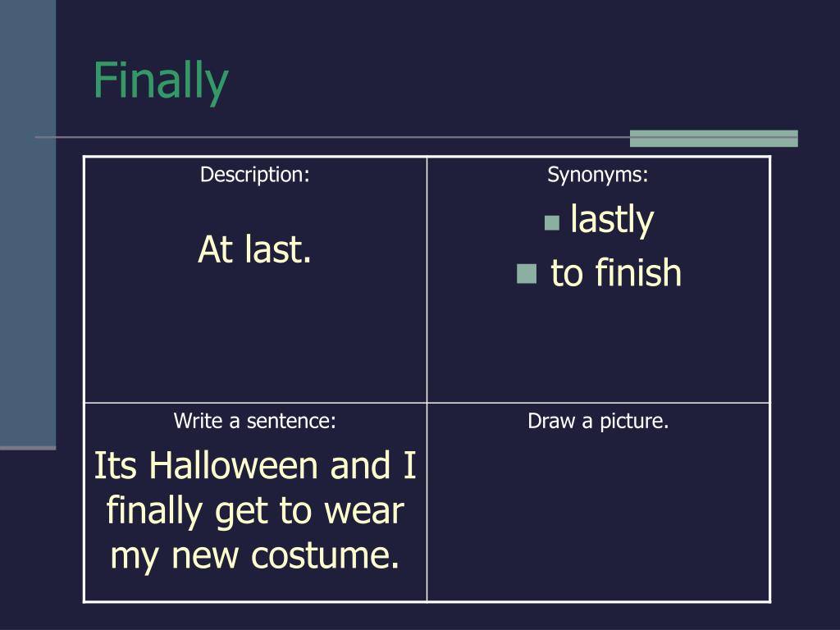
Task: Click the 'Its Halloween and I' sentence line
Action: coord(255,465)
